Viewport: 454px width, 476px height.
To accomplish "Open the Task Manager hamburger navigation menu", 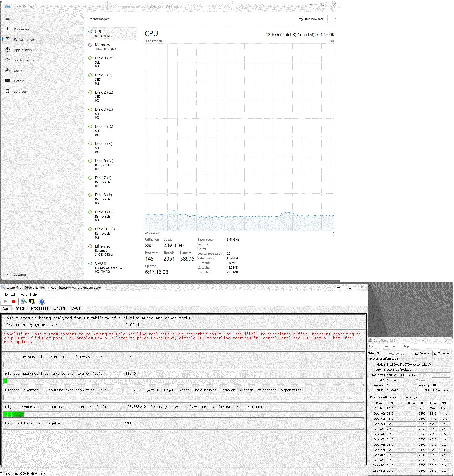I will click(x=8, y=18).
